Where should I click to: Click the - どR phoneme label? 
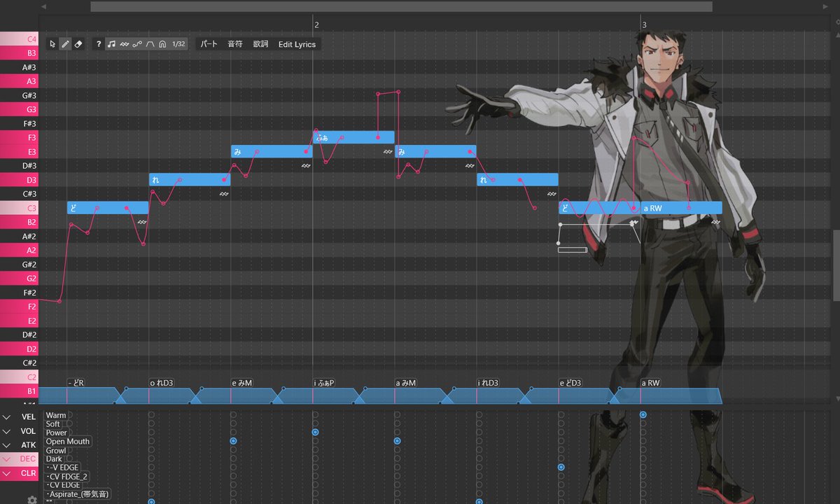[76, 383]
